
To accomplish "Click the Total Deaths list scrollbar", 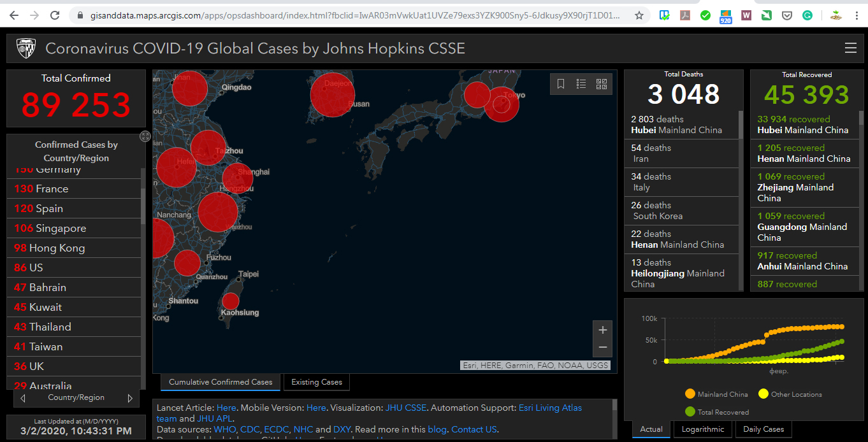I will [741, 125].
